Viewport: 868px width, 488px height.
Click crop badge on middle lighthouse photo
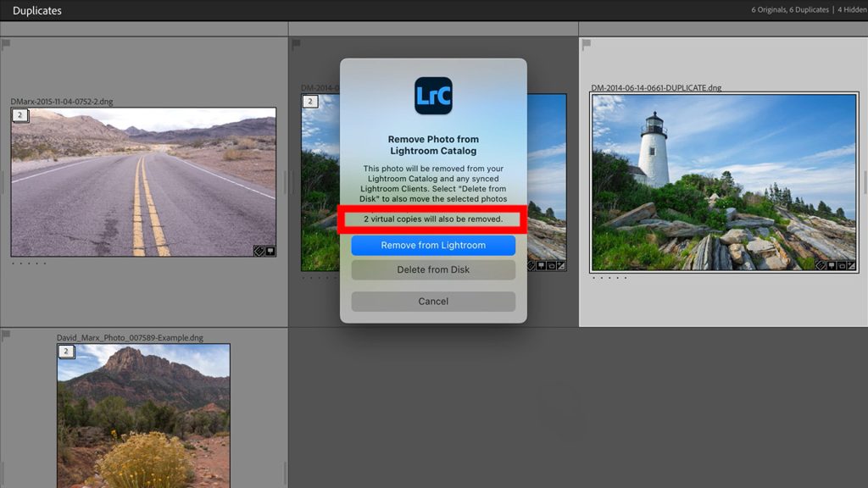(x=551, y=265)
